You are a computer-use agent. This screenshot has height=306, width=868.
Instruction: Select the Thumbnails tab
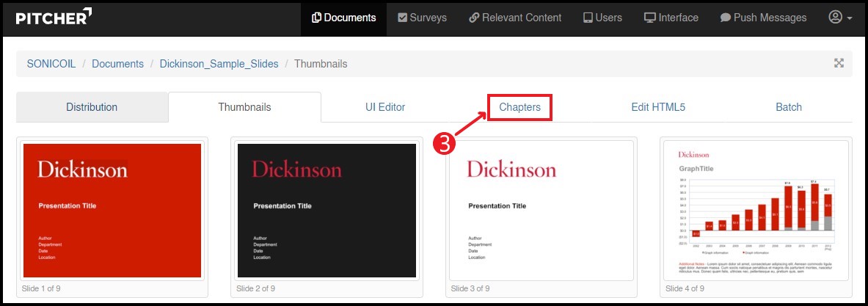[x=244, y=107]
